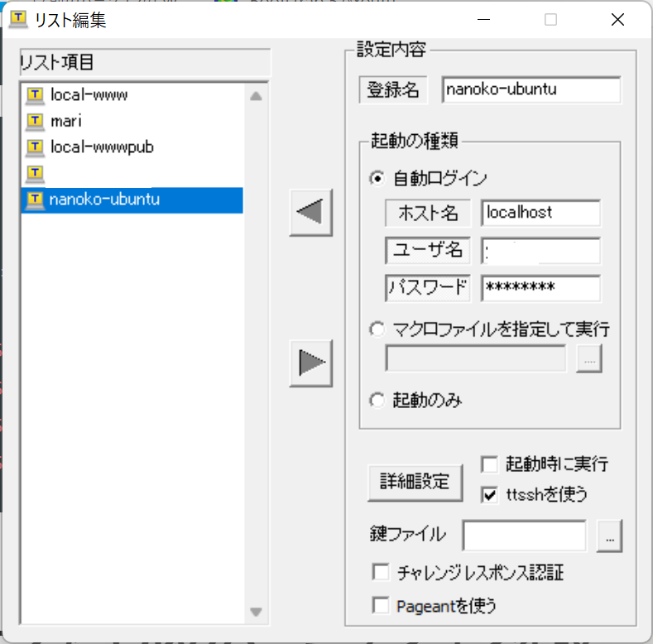Enable チャレンジレスポンス認証 checkbox
Screen dimensions: 653x644
click(x=381, y=572)
